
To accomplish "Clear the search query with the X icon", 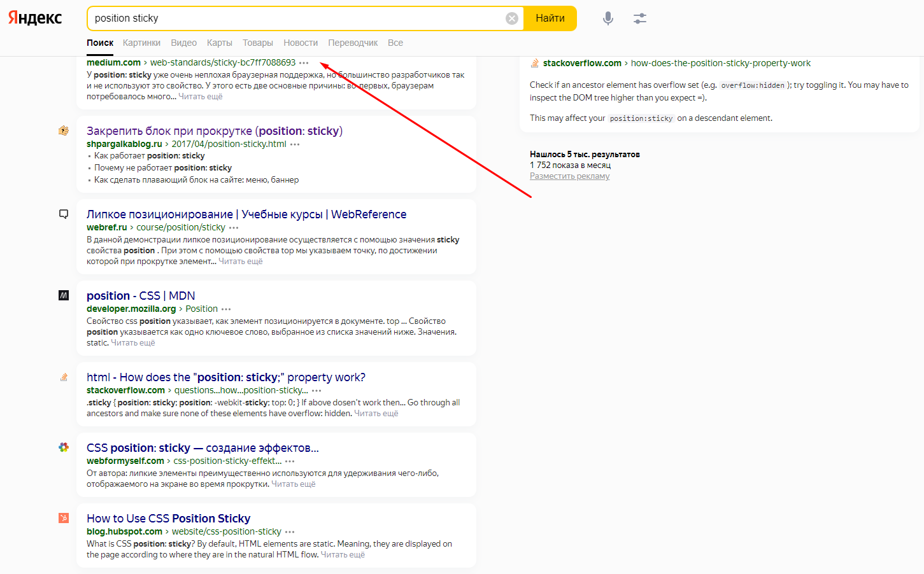I will click(x=512, y=18).
